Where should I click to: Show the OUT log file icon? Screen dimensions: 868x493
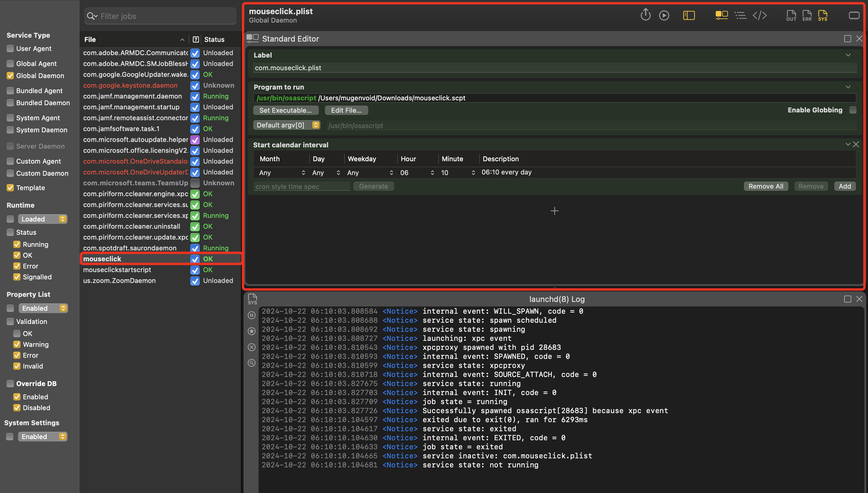pos(791,16)
